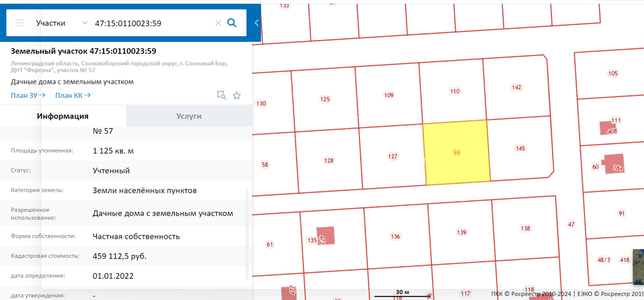
Task: Click the red building on parcel 135
Action: (x=327, y=236)
